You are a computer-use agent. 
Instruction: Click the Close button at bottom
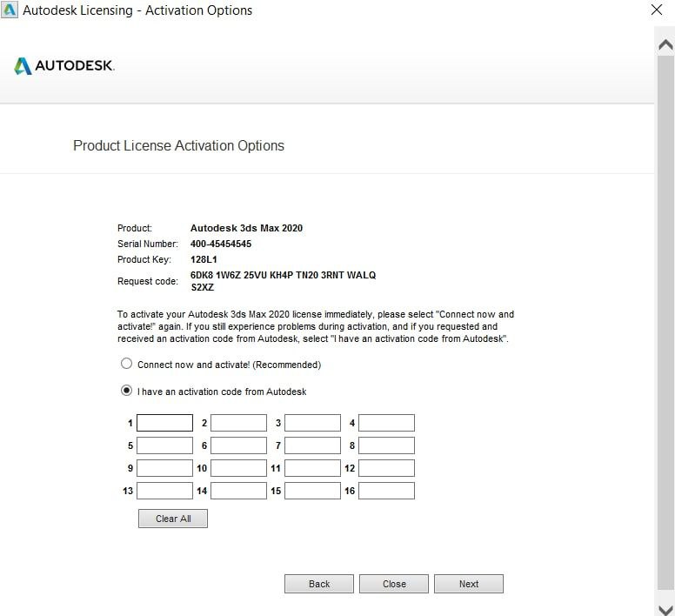point(394,584)
